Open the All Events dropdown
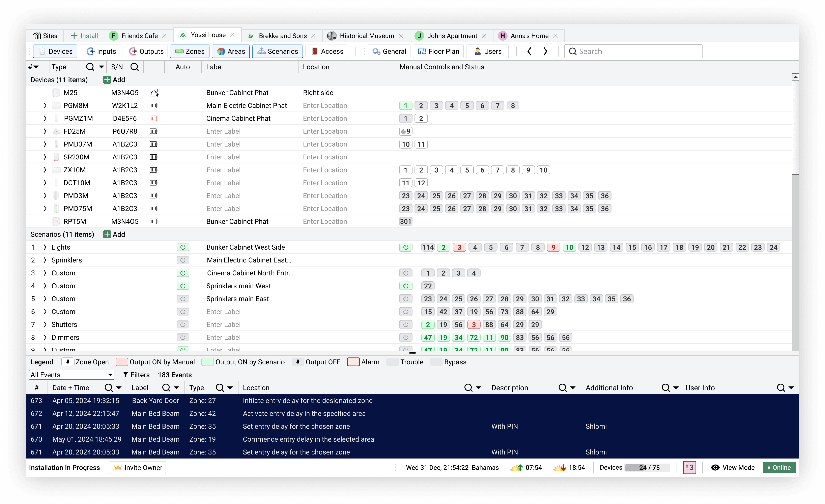This screenshot has width=825, height=504. coord(72,375)
